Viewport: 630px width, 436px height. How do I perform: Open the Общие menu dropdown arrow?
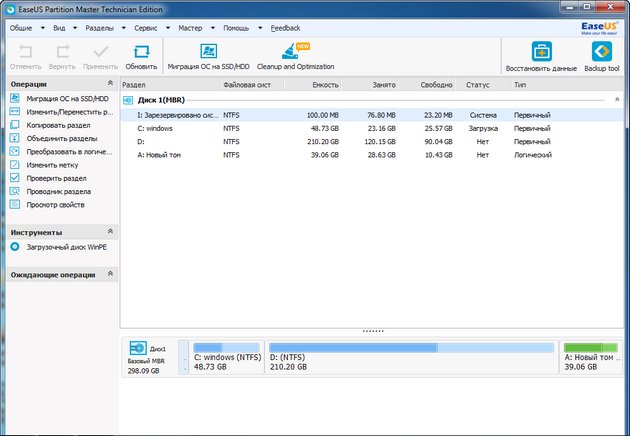[x=43, y=28]
